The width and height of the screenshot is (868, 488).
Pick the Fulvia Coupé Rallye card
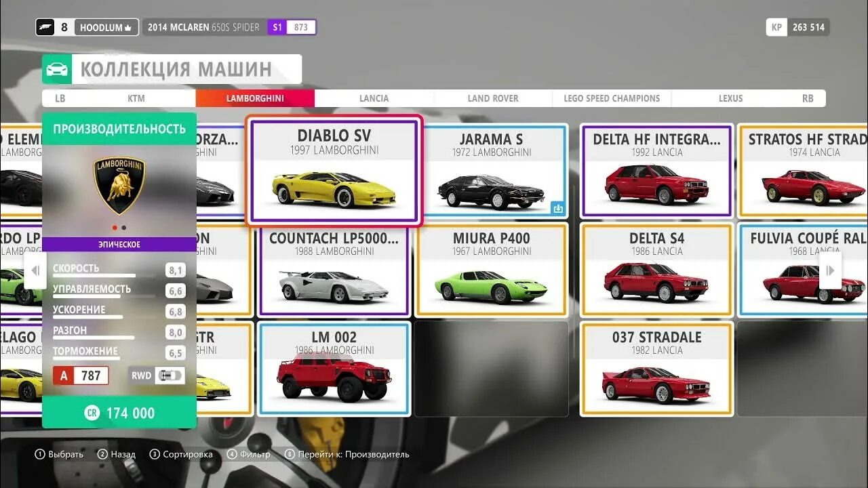point(803,270)
